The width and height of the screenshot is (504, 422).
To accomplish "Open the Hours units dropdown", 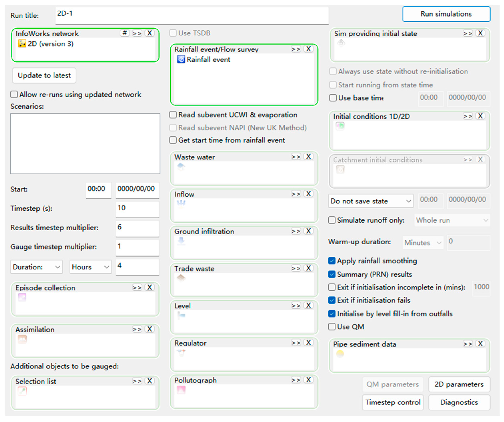I will [x=91, y=267].
